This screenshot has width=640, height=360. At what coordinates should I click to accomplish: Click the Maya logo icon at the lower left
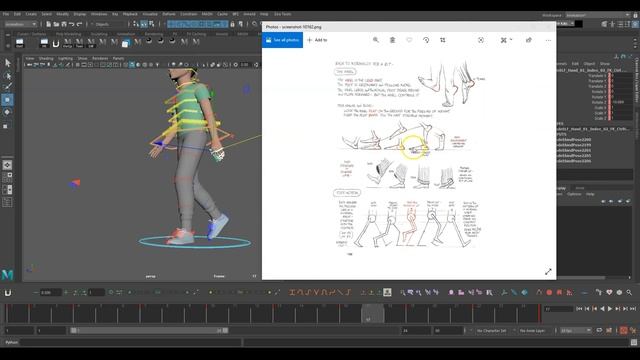[7, 275]
